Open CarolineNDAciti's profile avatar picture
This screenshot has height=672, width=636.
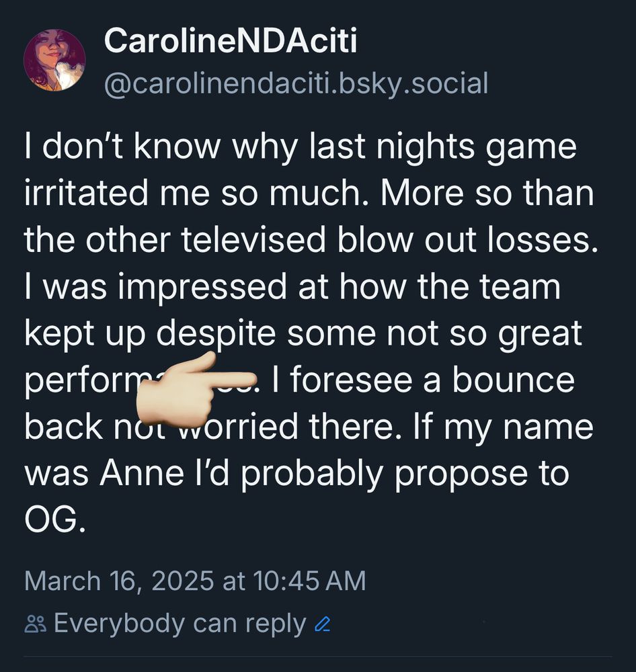[54, 60]
